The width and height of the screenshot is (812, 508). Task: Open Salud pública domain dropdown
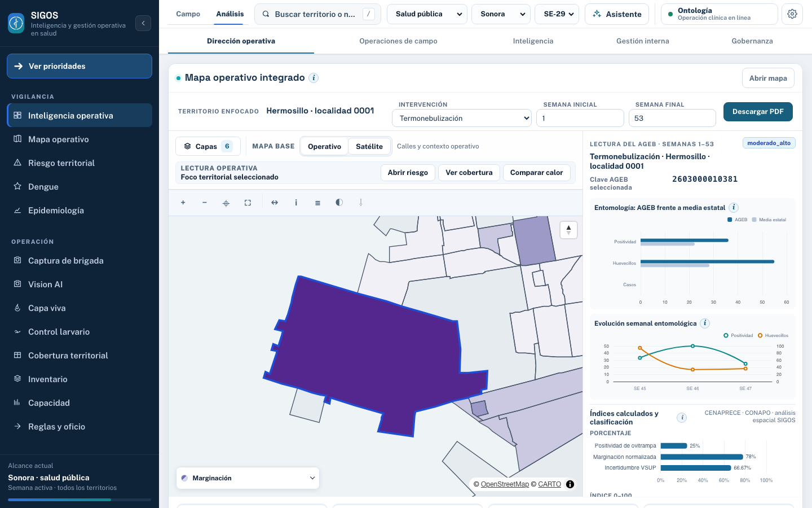point(427,14)
